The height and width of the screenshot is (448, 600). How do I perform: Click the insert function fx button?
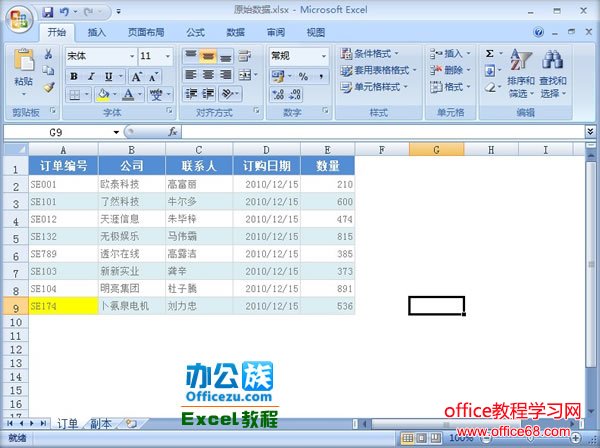click(173, 132)
